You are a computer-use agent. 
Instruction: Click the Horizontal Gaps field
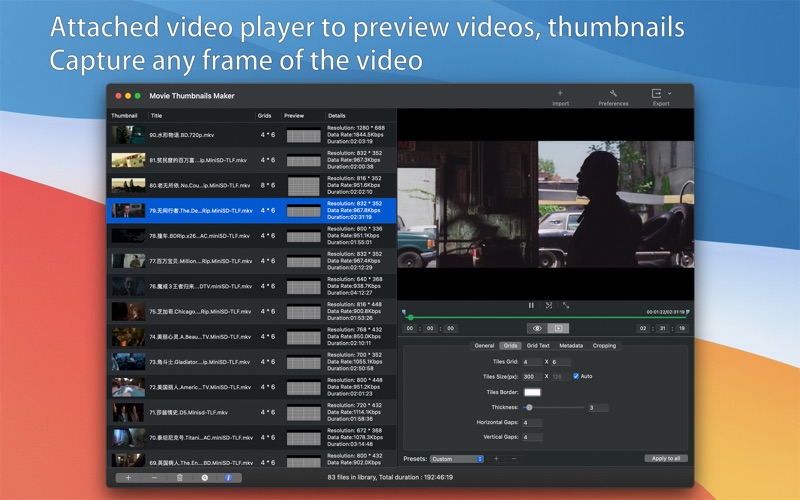[x=532, y=422]
